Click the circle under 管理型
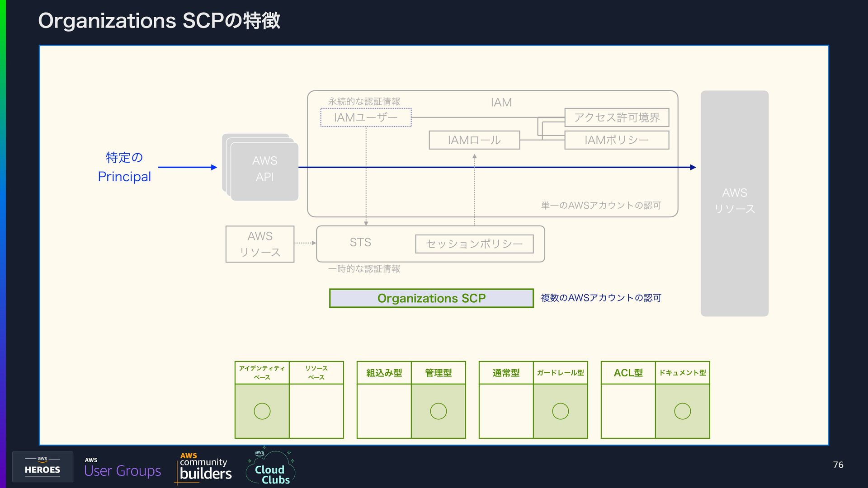Viewport: 868px width, 488px height. coord(439,411)
